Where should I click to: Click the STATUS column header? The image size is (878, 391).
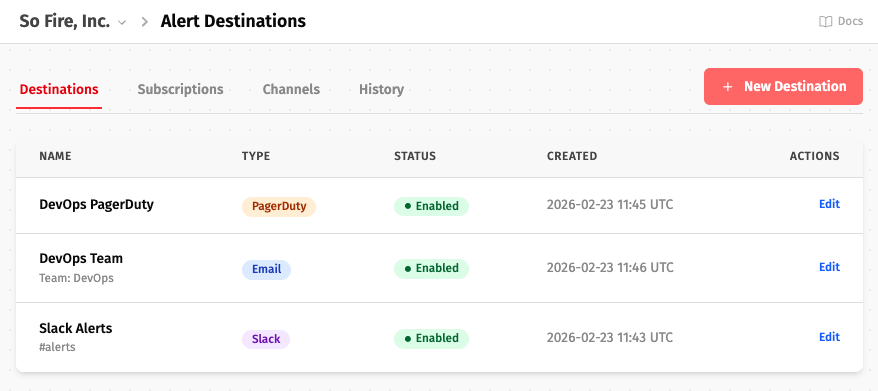click(x=415, y=156)
